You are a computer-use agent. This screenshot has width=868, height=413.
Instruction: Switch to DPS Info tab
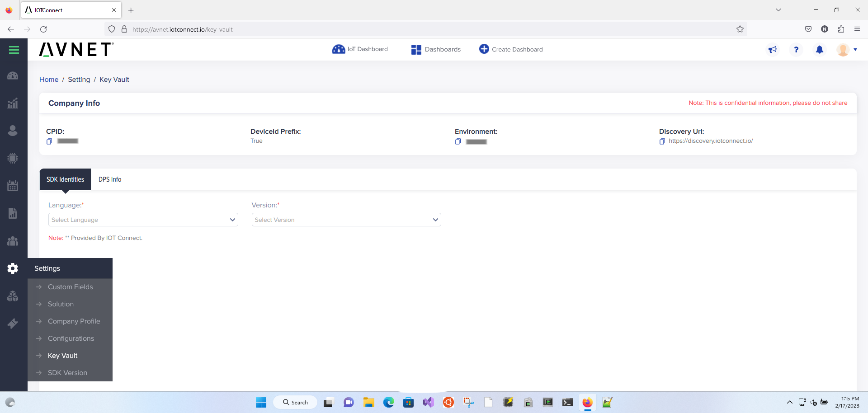pyautogui.click(x=110, y=179)
